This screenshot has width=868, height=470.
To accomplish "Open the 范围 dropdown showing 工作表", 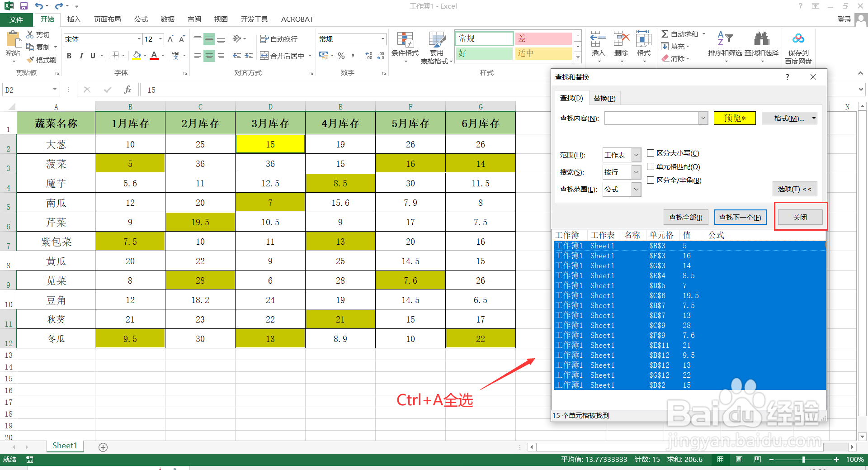I will pyautogui.click(x=636, y=155).
